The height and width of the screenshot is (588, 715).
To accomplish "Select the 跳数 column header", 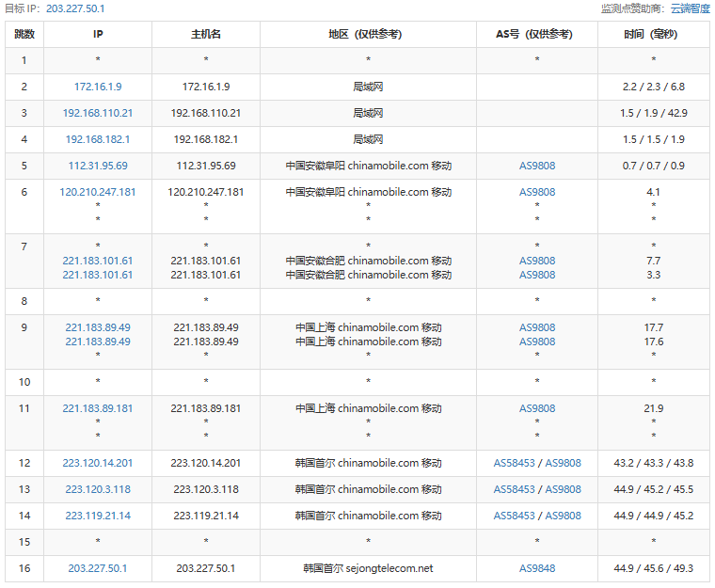I will click(x=24, y=34).
